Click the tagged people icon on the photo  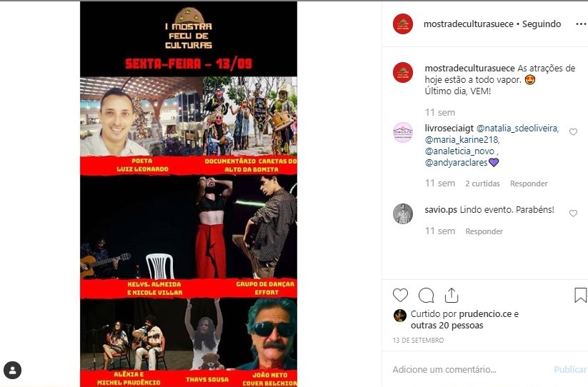(x=12, y=370)
